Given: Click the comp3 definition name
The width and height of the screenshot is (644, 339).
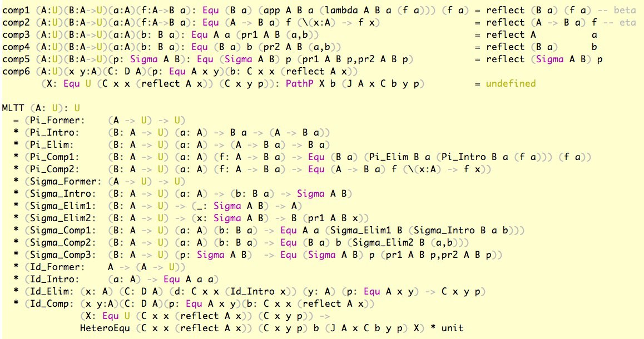Looking at the screenshot, I should click(16, 35).
